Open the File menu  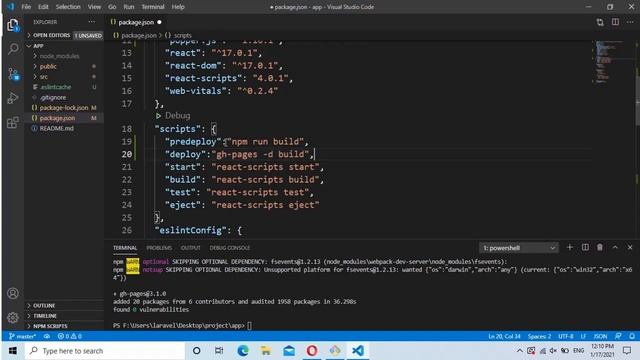pos(26,7)
